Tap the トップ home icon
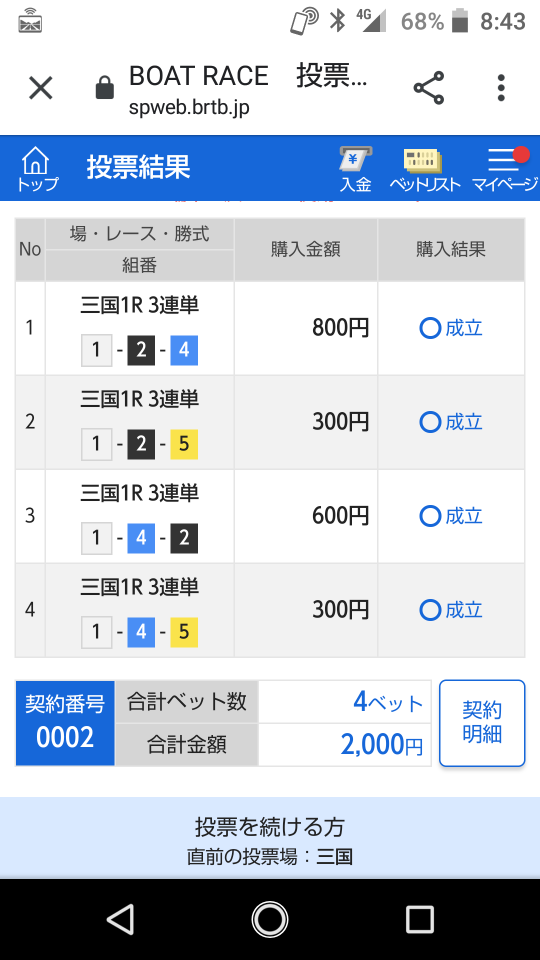The image size is (540, 960). click(x=37, y=168)
